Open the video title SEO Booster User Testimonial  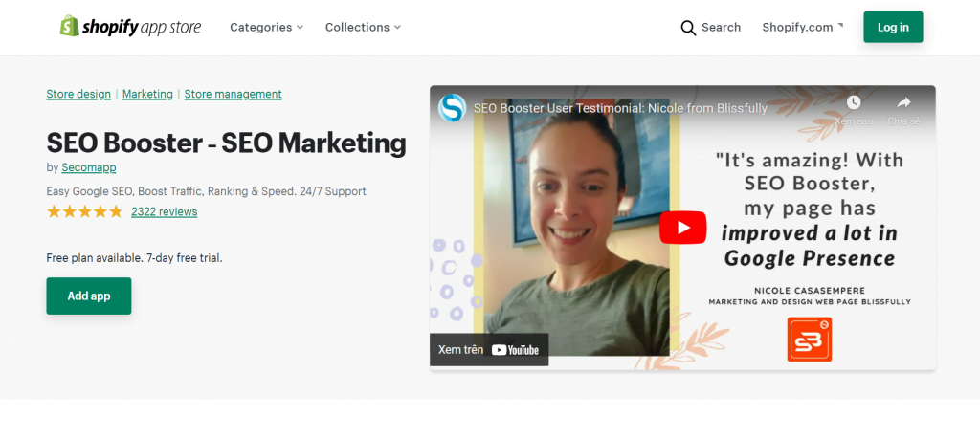pos(620,108)
